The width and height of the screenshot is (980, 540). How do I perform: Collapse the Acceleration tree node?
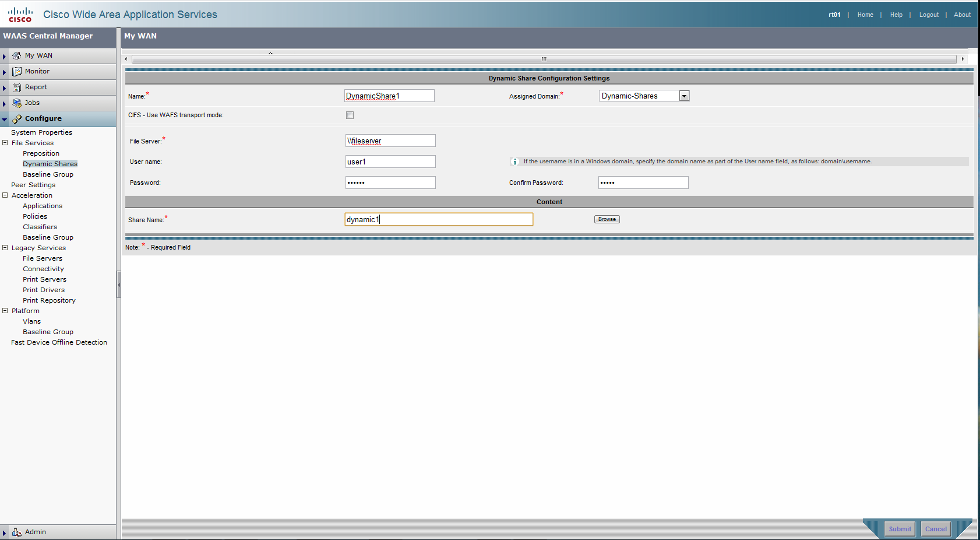click(x=5, y=195)
